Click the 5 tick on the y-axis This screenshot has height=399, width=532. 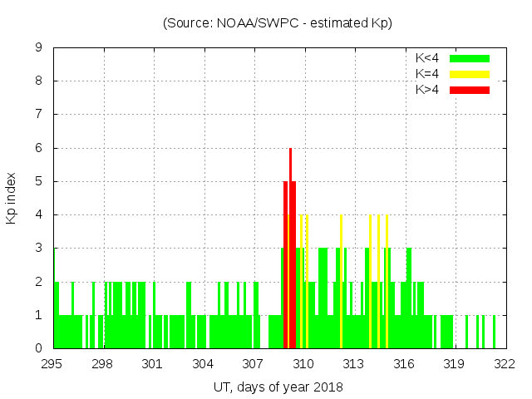click(39, 182)
